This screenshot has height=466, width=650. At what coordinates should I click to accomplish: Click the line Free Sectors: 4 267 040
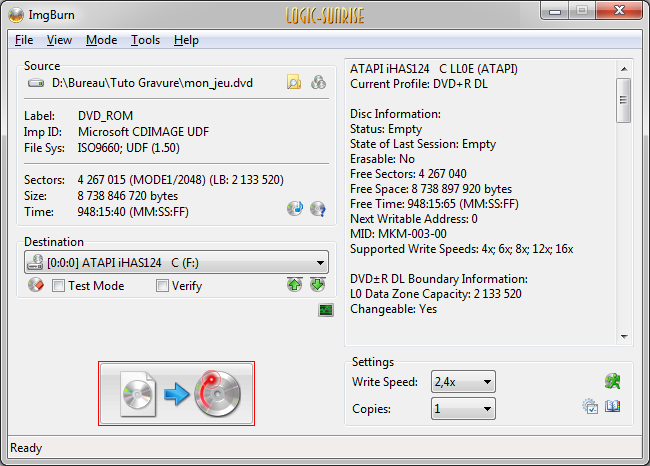408,174
